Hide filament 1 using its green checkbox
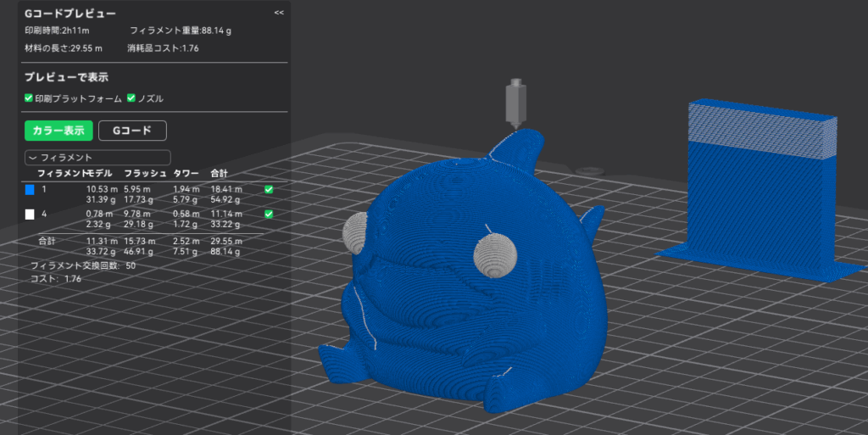The width and height of the screenshot is (868, 435). coord(269,190)
